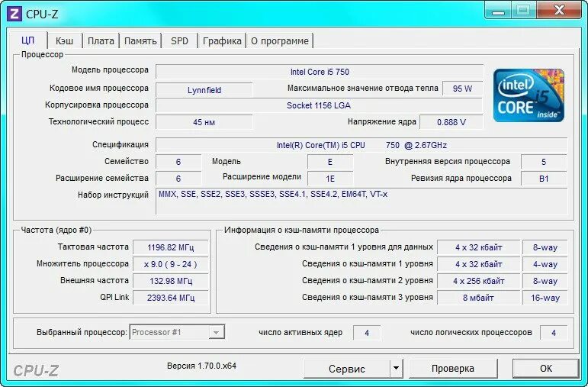Select the L2 cache 4 x 256 кбайт value
The height and width of the screenshot is (387, 588).
(x=478, y=281)
